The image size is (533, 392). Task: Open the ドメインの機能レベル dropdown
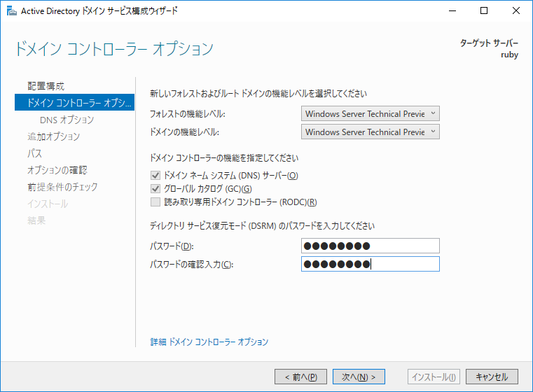tap(371, 132)
